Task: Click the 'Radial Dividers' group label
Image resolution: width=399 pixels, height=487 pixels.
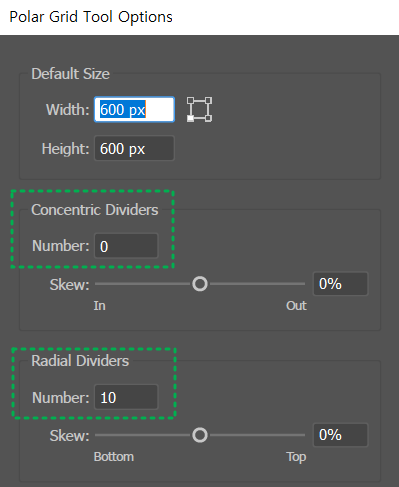Action: (80, 361)
